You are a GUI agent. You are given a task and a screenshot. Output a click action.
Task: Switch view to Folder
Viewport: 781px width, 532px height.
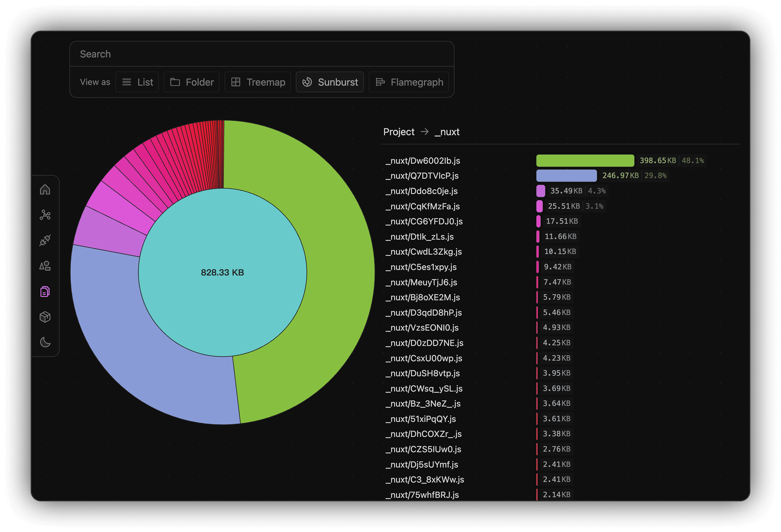pos(191,82)
